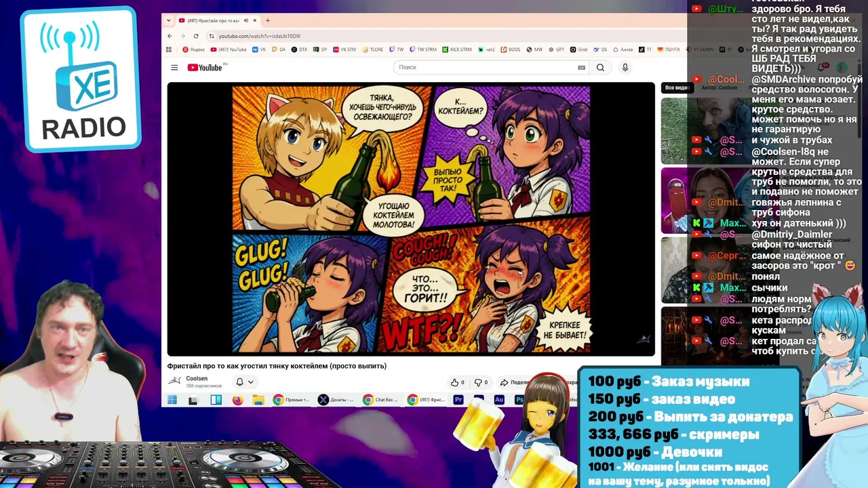This screenshot has height=488, width=868.
Task: Dislike the video with thumbs down
Action: (481, 382)
